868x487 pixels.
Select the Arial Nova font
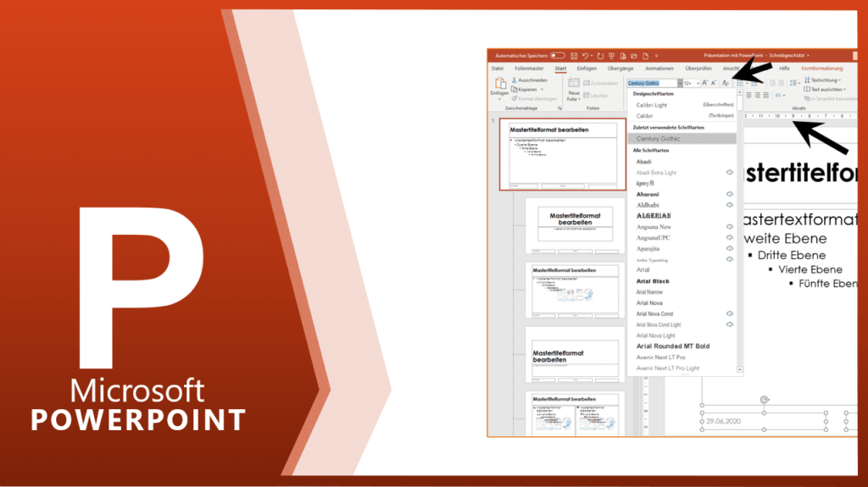pos(649,302)
